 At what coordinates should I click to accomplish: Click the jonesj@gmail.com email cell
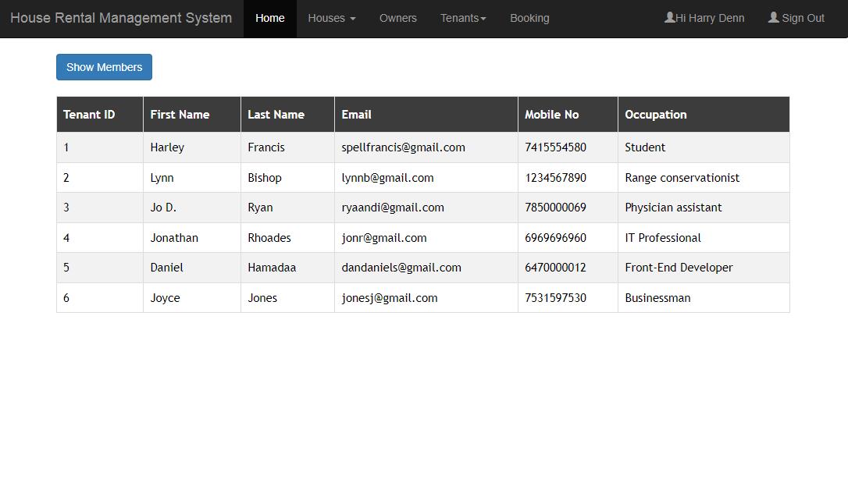point(389,298)
